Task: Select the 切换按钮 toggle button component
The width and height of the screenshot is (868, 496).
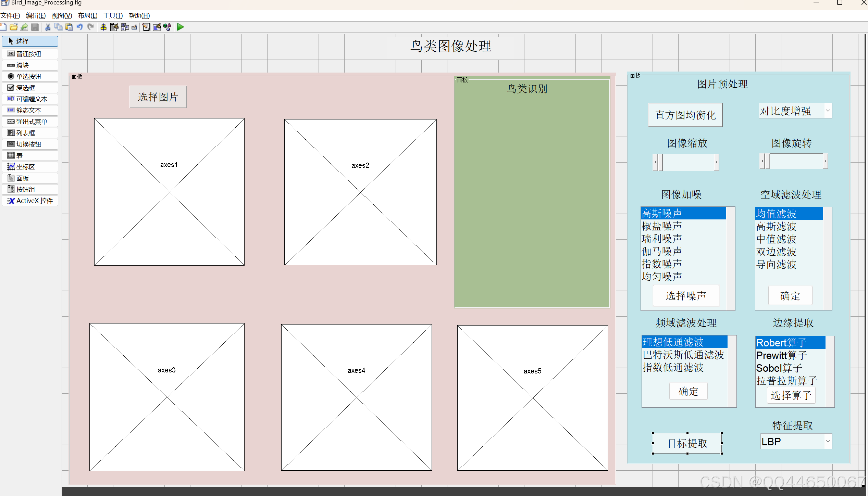Action: [x=30, y=144]
